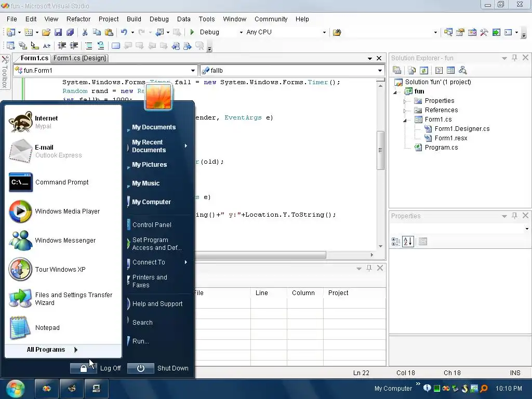Click the Copy toolbar icon
The image size is (532, 399).
pyautogui.click(x=97, y=32)
